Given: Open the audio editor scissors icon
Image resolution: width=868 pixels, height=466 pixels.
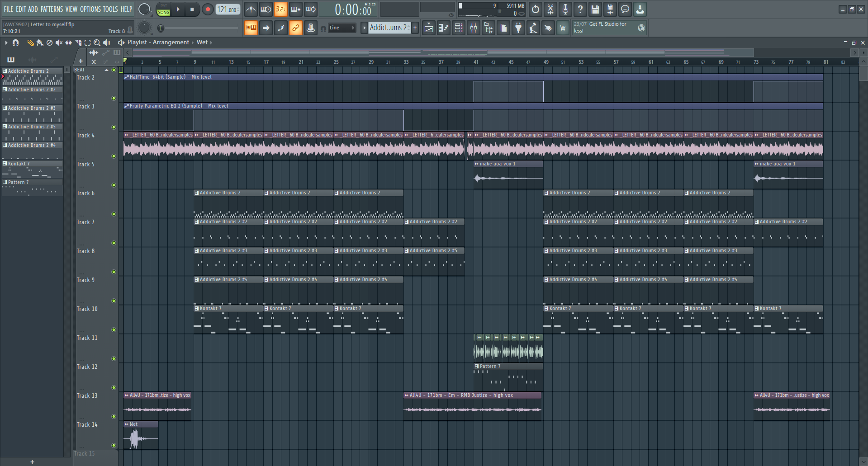Looking at the screenshot, I should tap(550, 9).
